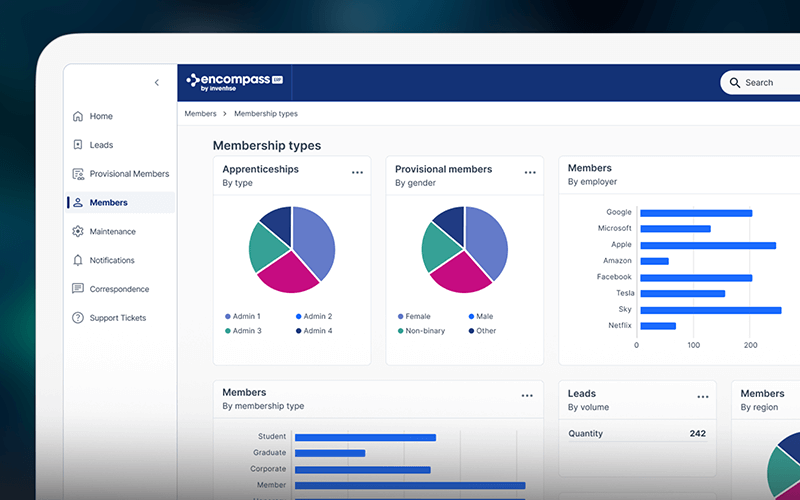Open Members by membership type options

(x=527, y=396)
